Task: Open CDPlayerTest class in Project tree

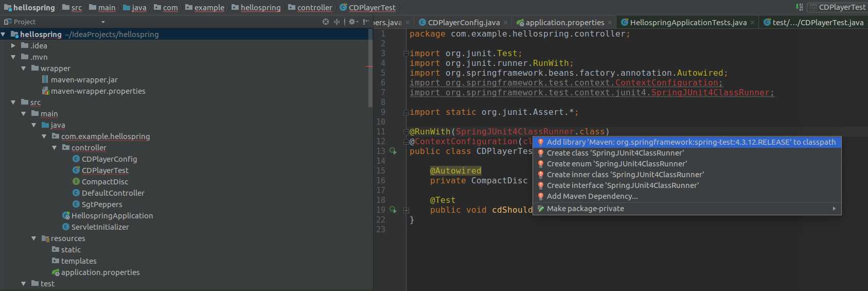Action: (100, 170)
